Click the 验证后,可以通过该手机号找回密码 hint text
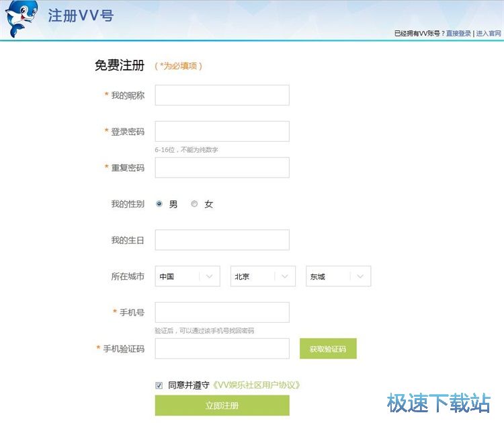 204,331
